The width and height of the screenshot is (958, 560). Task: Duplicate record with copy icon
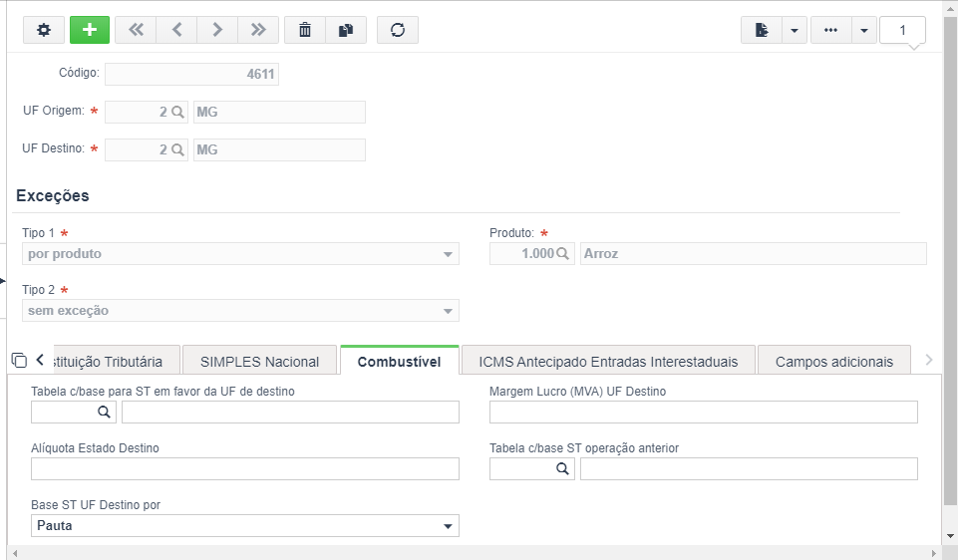click(346, 30)
